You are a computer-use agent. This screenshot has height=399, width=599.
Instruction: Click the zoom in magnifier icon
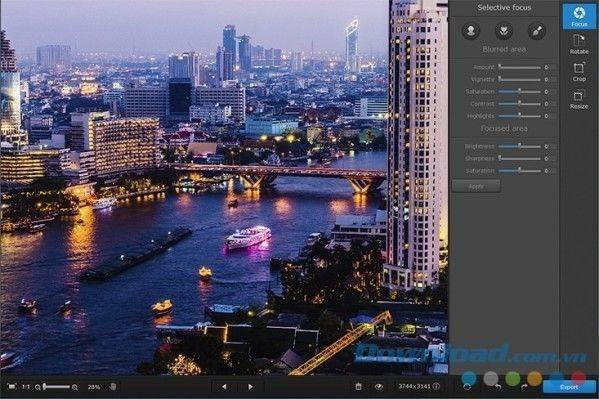tap(75, 387)
